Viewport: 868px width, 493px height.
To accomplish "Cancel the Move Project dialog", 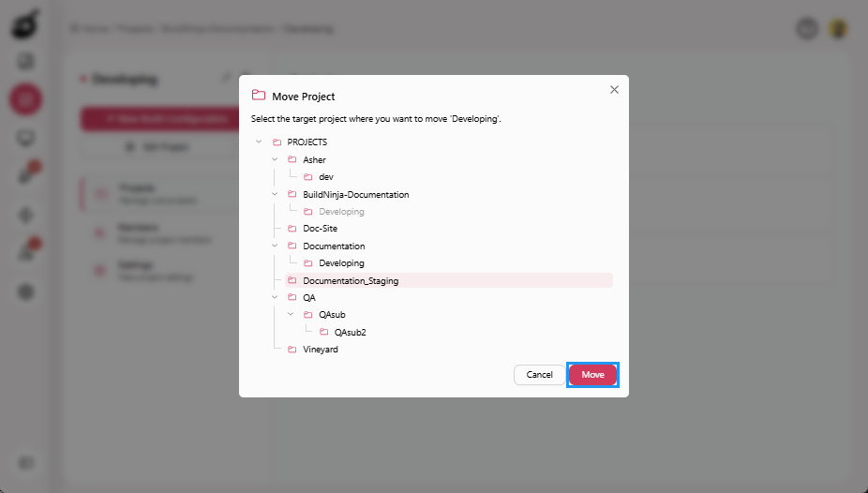I will [539, 375].
